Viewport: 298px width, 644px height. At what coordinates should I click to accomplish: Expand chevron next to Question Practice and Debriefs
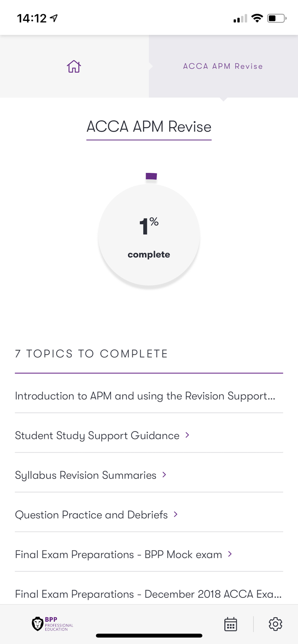pyautogui.click(x=176, y=514)
